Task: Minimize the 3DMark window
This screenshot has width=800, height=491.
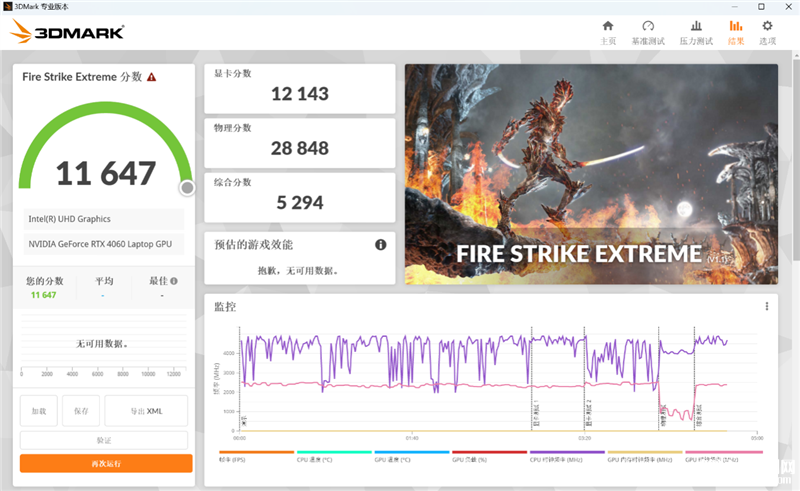Action: click(735, 7)
